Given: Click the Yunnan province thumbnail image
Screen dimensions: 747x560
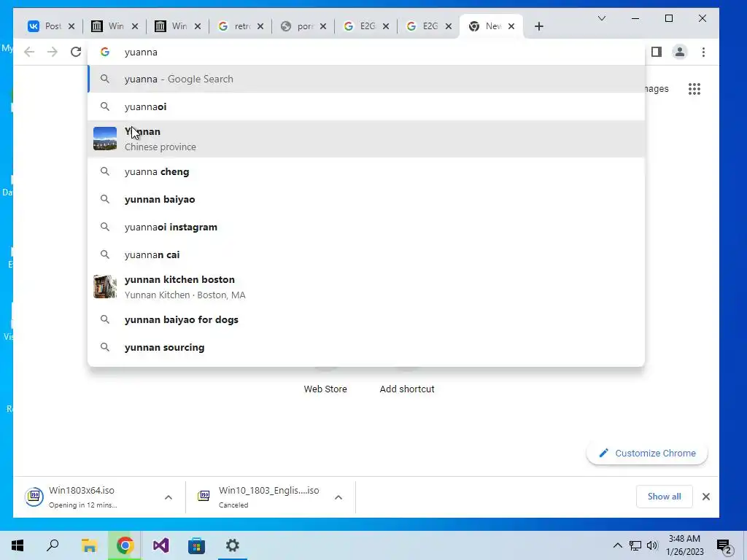Looking at the screenshot, I should click(105, 139).
